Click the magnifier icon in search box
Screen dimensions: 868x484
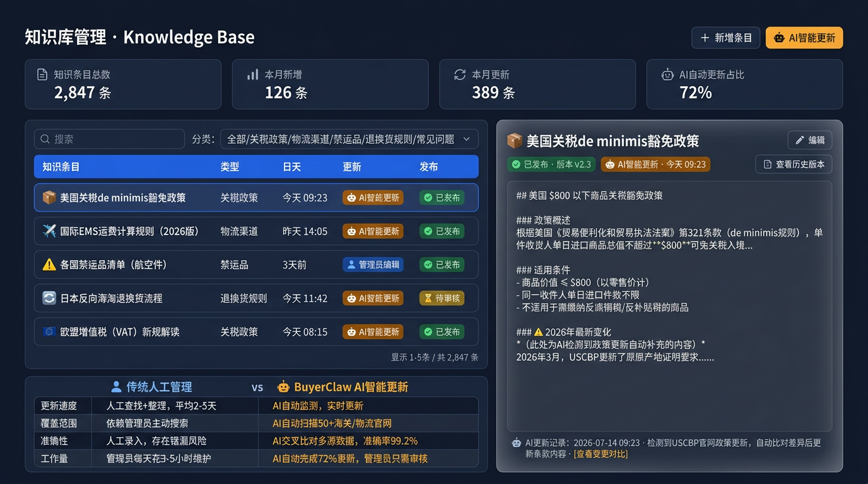click(45, 139)
